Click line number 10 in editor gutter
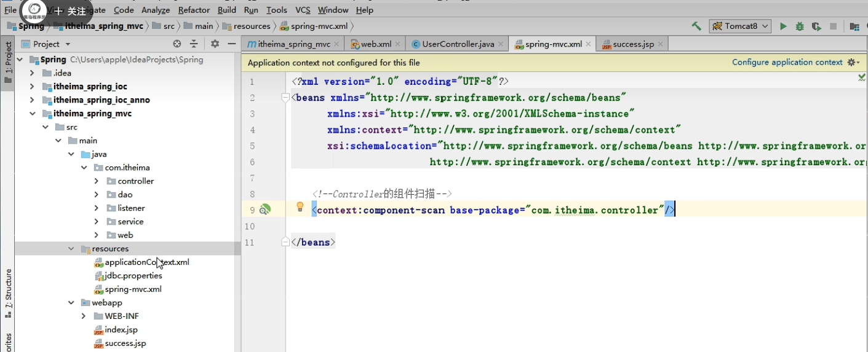 coord(250,227)
